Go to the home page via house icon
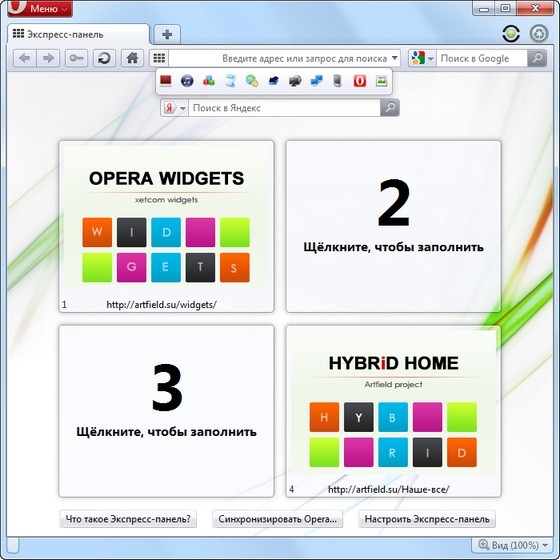 point(132,58)
